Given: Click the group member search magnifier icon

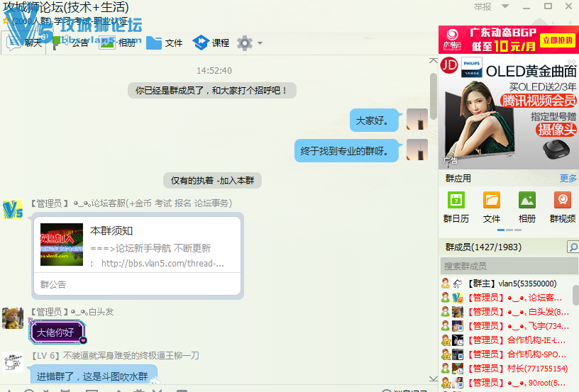Looking at the screenshot, I should coord(573,247).
